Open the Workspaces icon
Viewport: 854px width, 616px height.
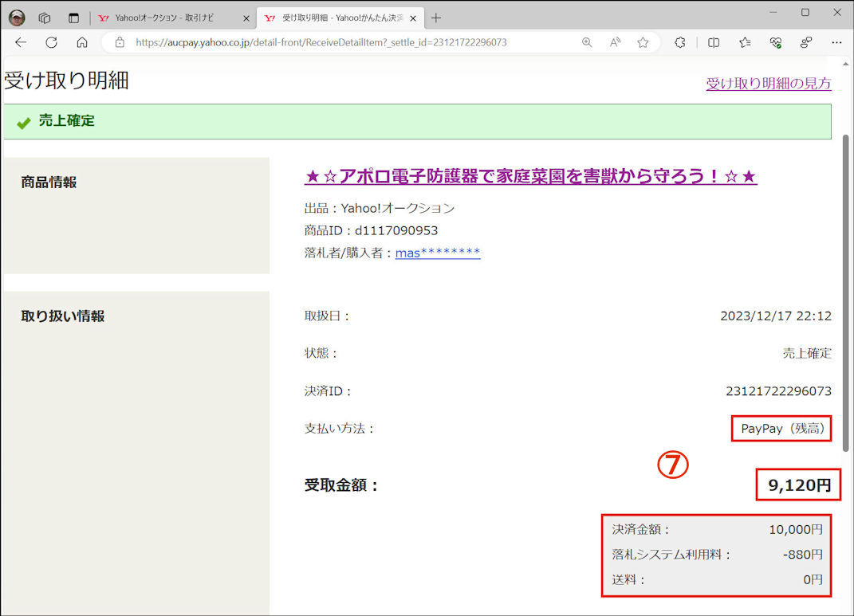point(45,18)
